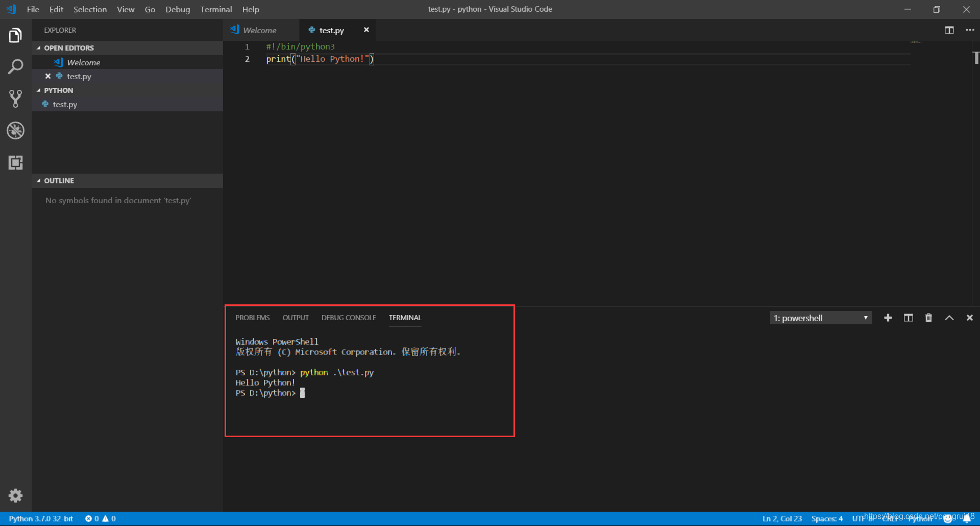Click the print statement on line 2

(320, 59)
